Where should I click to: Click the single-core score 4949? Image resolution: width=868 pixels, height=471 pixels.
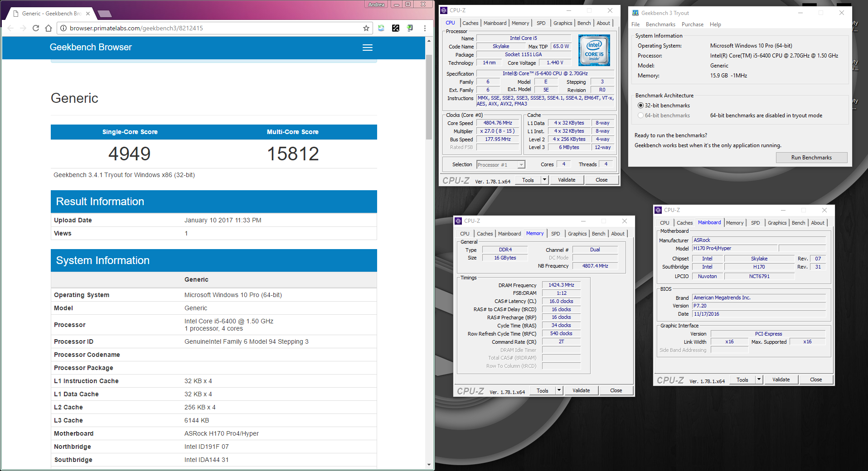(130, 154)
